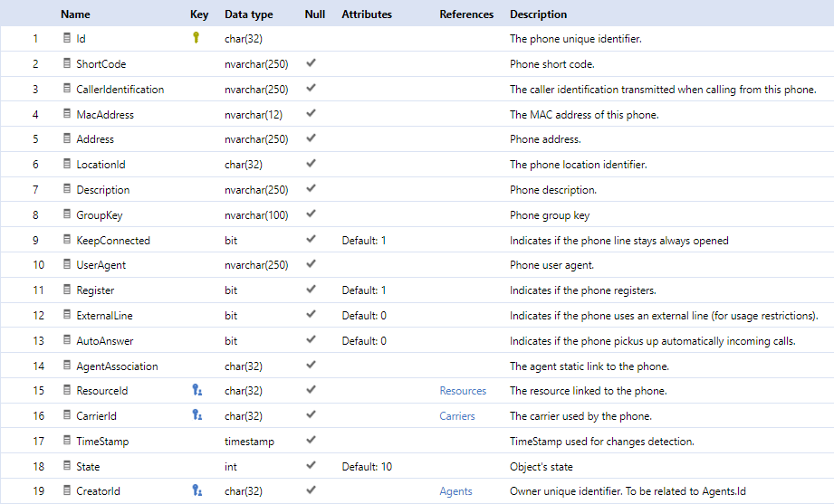Image resolution: width=834 pixels, height=504 pixels.
Task: Click Default: 10 attribute on State row
Action: pyautogui.click(x=367, y=467)
